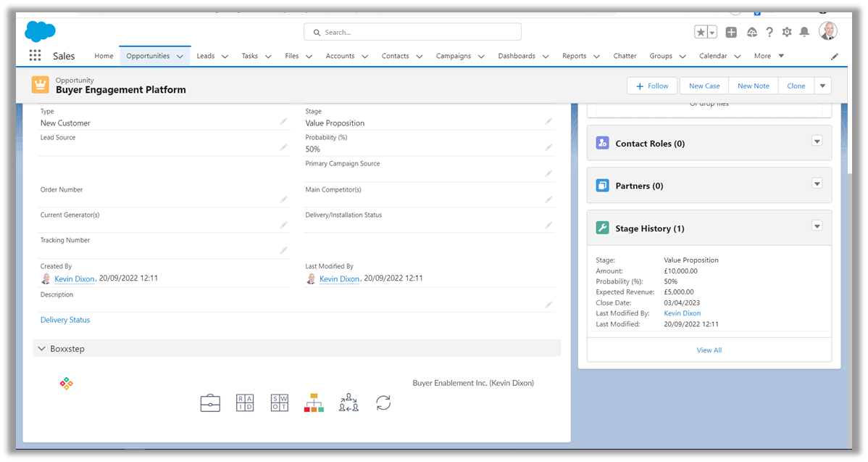Image resolution: width=868 pixels, height=462 pixels.
Task: Open more record actions dropdown beside Clone
Action: pyautogui.click(x=822, y=86)
